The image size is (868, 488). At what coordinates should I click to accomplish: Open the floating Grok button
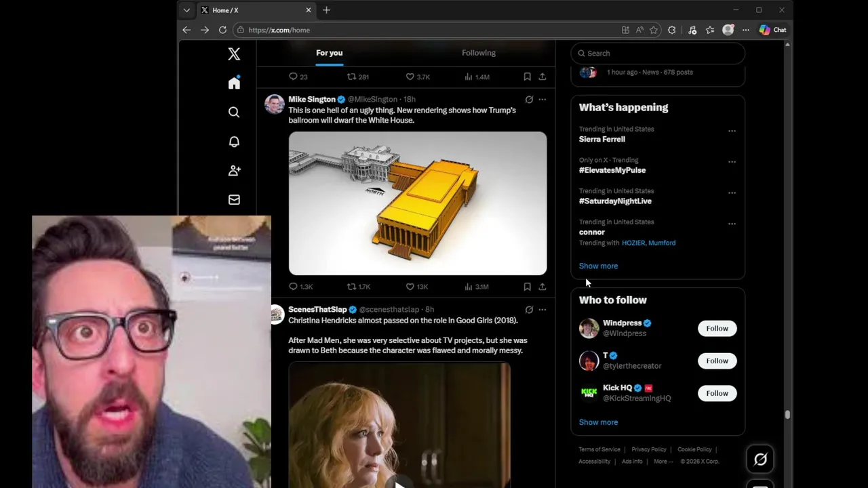(760, 460)
